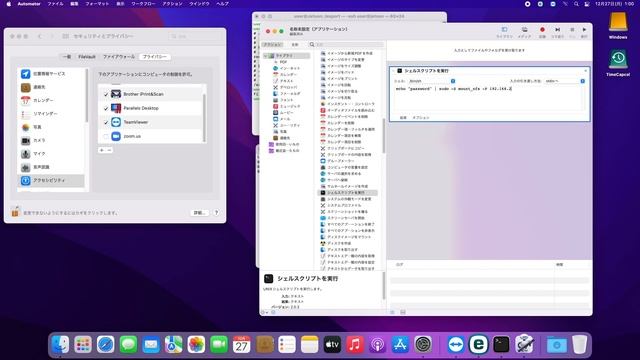Enable zoom.us accessibility checkbox

click(106, 136)
